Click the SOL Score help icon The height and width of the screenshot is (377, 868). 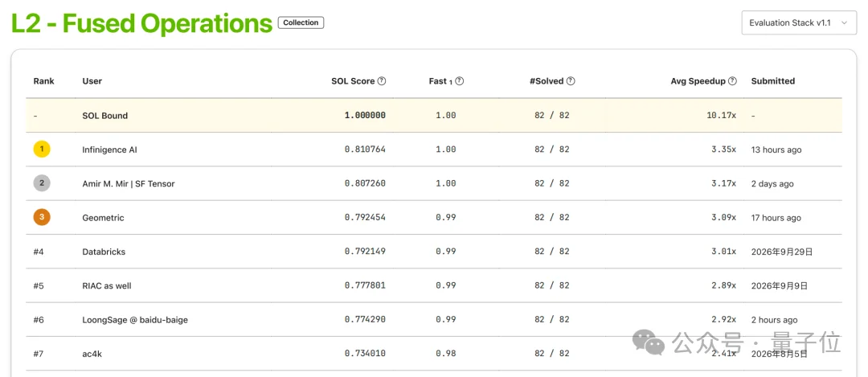[x=382, y=81]
